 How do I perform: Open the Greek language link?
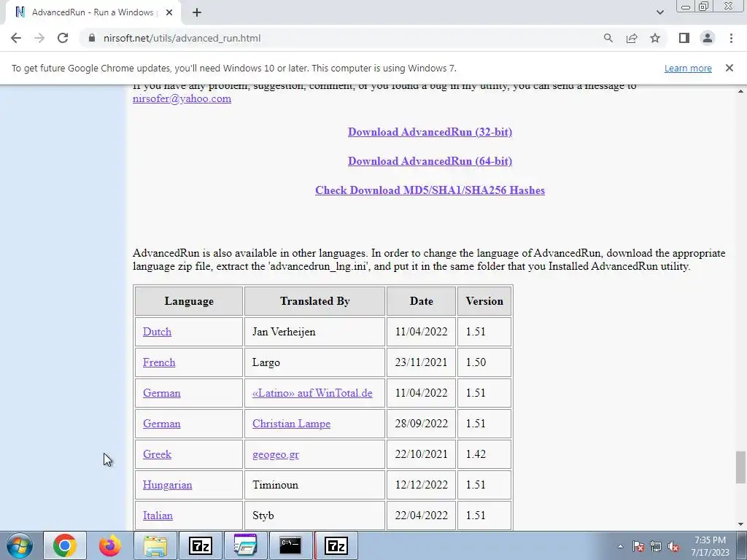coord(157,454)
